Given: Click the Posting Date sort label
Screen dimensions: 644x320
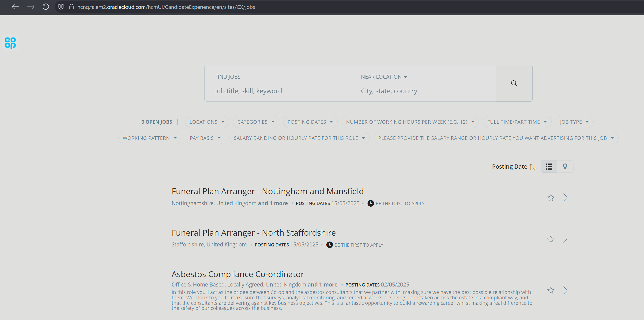Looking at the screenshot, I should [x=509, y=167].
